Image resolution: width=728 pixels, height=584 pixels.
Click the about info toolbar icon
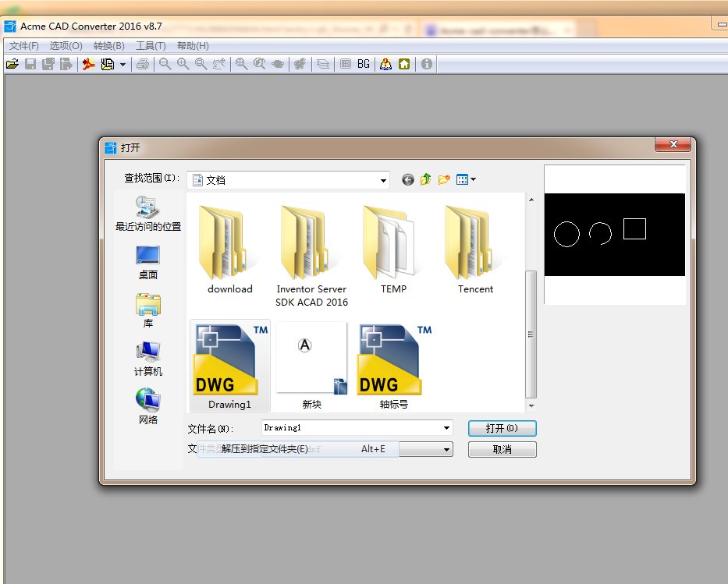point(425,64)
